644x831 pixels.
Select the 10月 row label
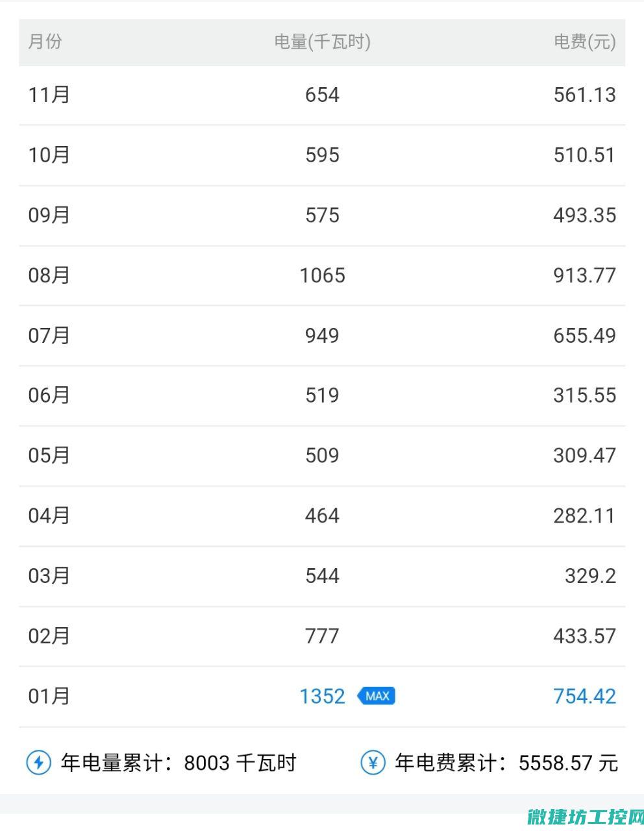[x=49, y=155]
